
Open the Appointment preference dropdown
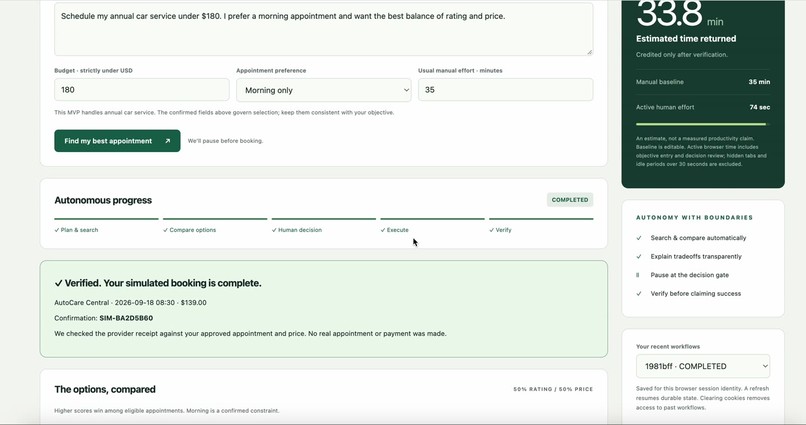point(323,90)
